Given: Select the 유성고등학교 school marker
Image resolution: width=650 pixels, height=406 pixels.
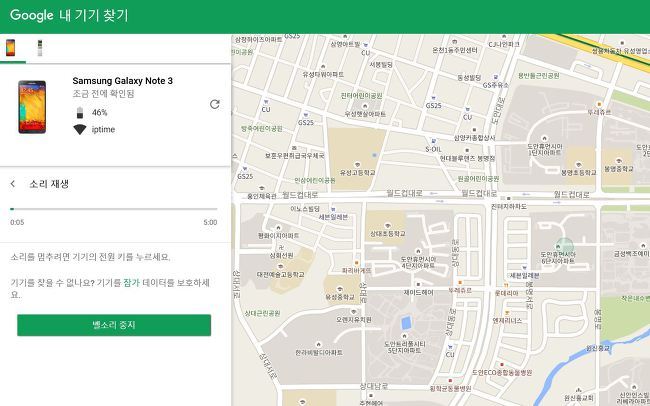Looking at the screenshot, I should [x=357, y=165].
